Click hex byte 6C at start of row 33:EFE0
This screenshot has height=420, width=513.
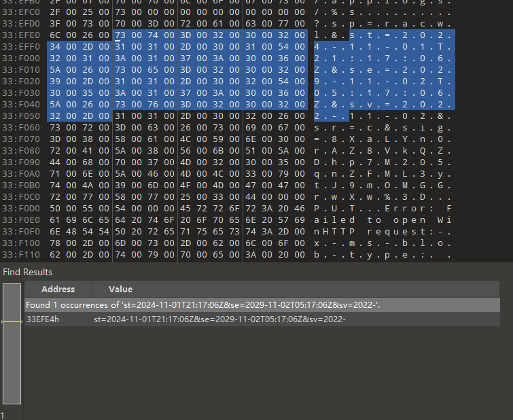coord(55,35)
